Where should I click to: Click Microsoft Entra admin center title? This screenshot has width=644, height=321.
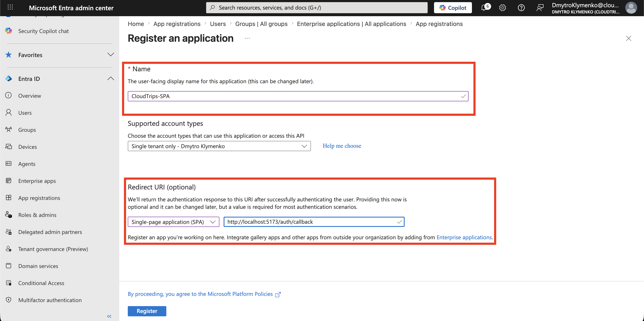coord(71,8)
